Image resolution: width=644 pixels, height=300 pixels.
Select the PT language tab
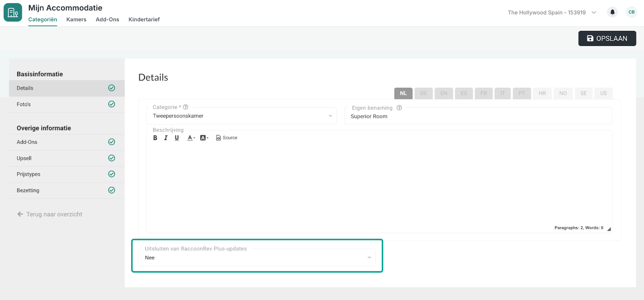[522, 93]
